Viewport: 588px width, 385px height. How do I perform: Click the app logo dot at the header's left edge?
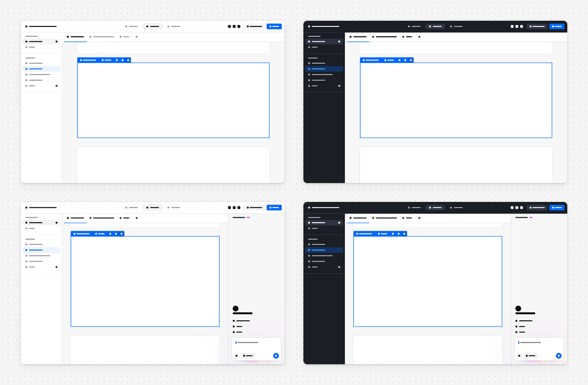pos(26,26)
